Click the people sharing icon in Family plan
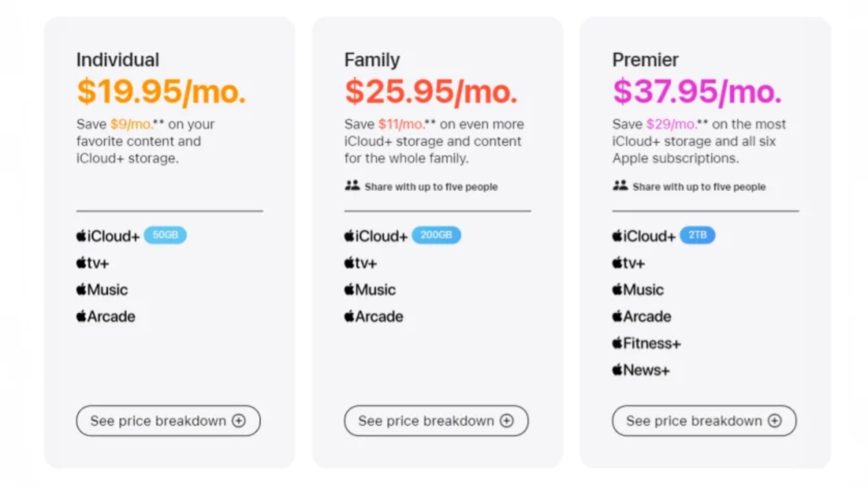868x488 pixels. pos(352,186)
